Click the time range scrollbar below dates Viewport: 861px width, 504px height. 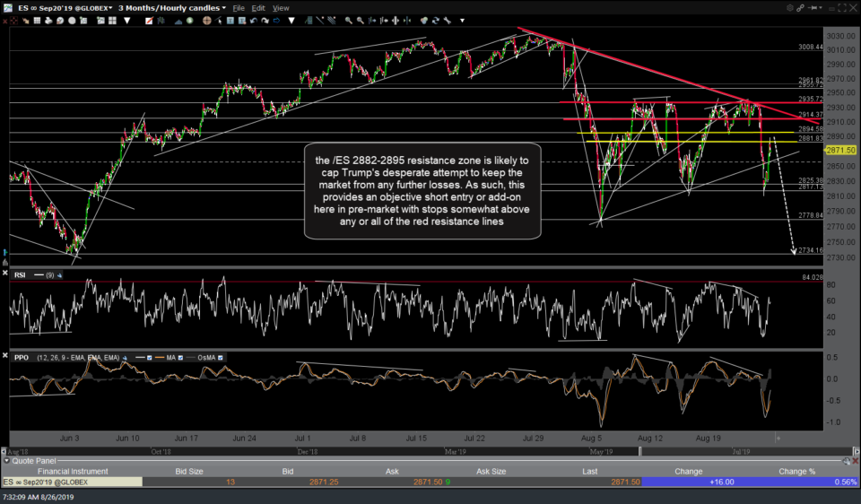[x=430, y=451]
